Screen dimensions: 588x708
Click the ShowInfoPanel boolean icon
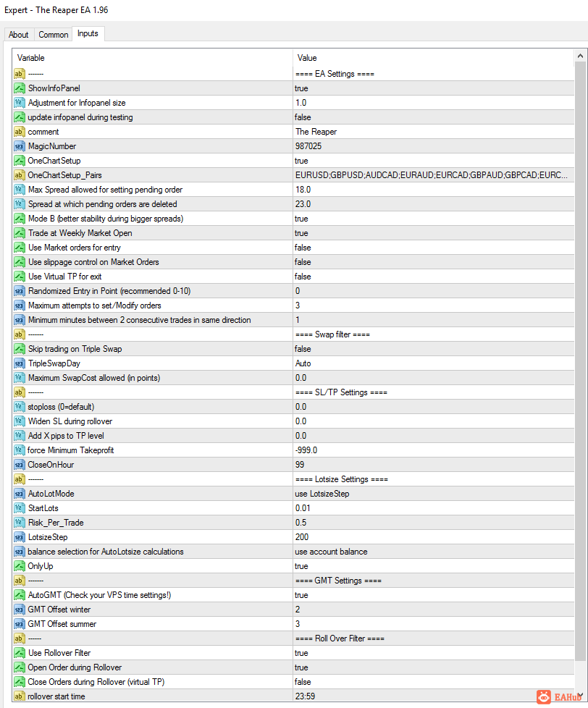[x=19, y=88]
